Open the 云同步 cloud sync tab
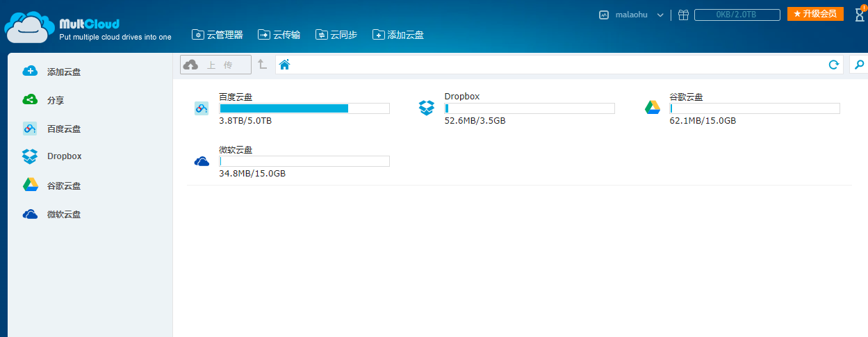Image resolution: width=868 pixels, height=337 pixels. click(x=336, y=34)
